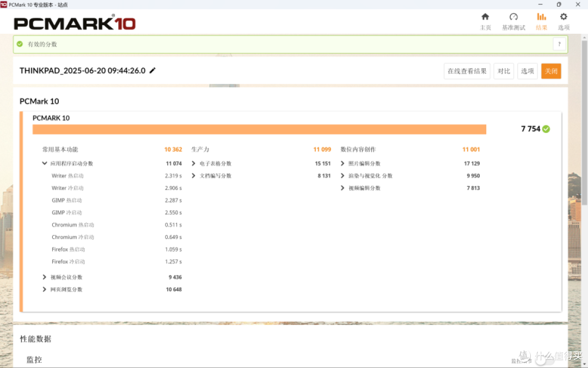This screenshot has height=368, width=588.
Task: Click the 11 001 content creation score
Action: point(471,149)
